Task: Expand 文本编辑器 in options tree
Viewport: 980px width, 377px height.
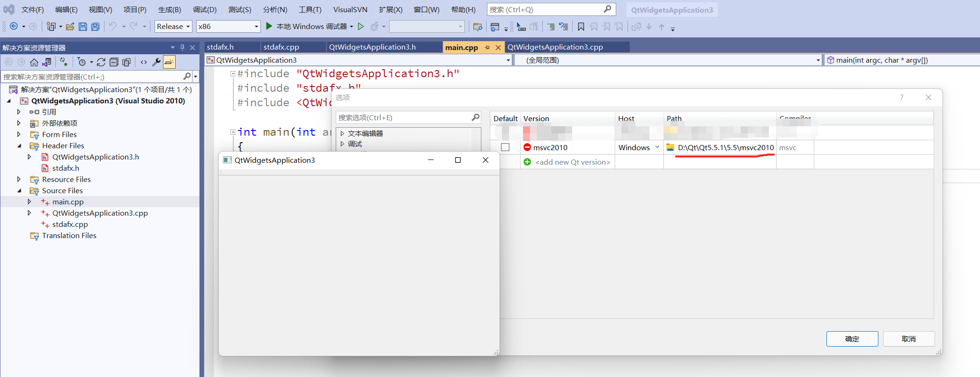Action: (x=342, y=134)
